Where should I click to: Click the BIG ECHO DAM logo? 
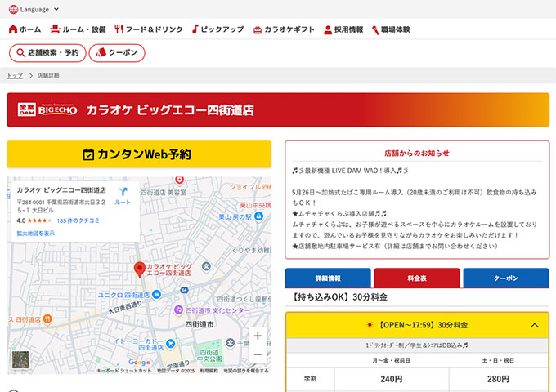coord(47,109)
